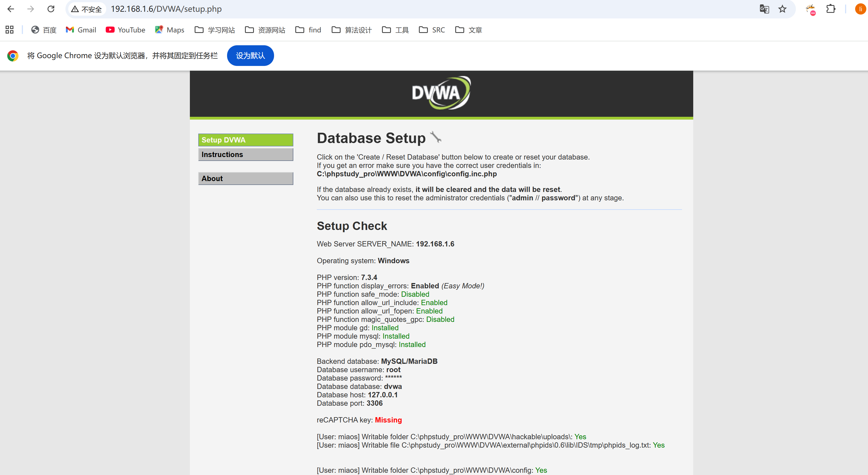The width and height of the screenshot is (868, 475).
Task: Open the Gmail bookmark
Action: [x=81, y=30]
